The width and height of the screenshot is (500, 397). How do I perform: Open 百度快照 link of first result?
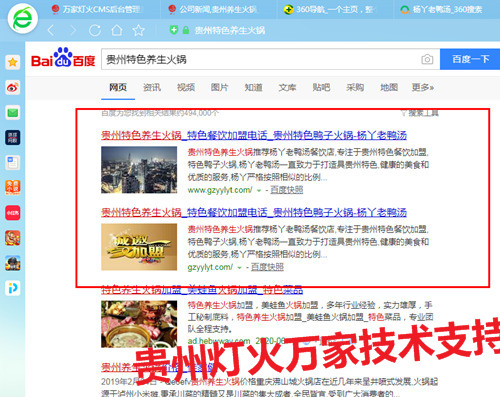287,190
